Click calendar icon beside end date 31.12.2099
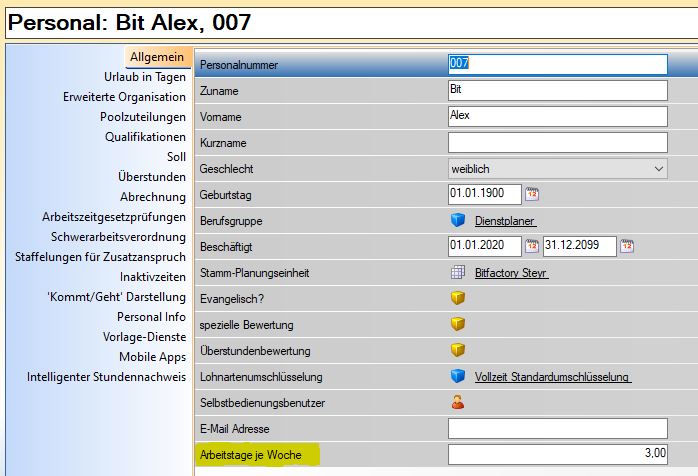This screenshot has height=476, width=698. pyautogui.click(x=626, y=246)
